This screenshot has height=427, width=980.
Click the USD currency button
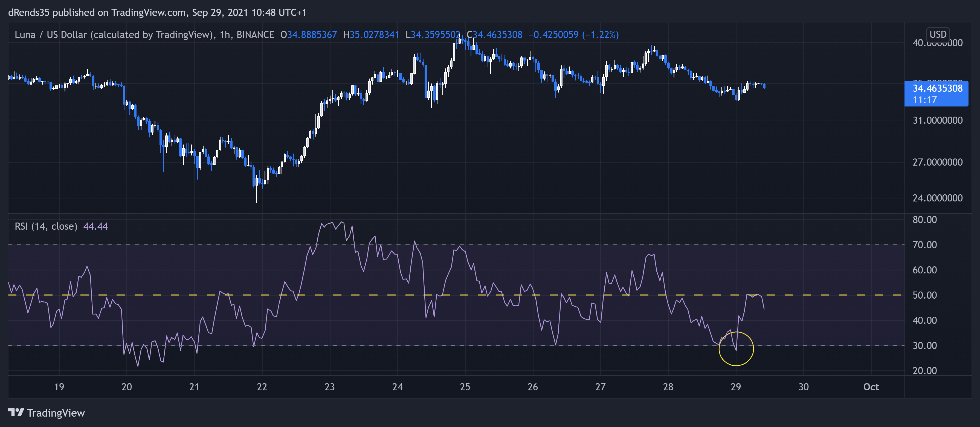(x=938, y=34)
